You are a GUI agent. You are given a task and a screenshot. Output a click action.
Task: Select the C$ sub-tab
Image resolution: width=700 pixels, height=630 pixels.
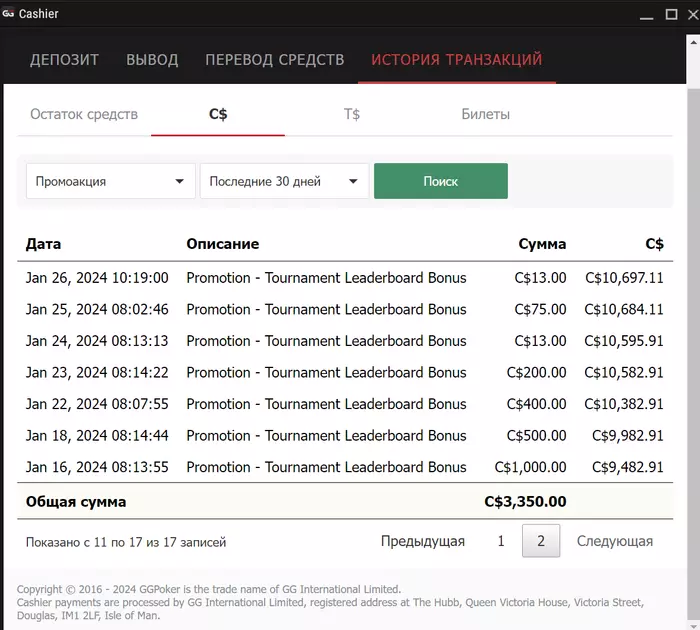pos(218,114)
